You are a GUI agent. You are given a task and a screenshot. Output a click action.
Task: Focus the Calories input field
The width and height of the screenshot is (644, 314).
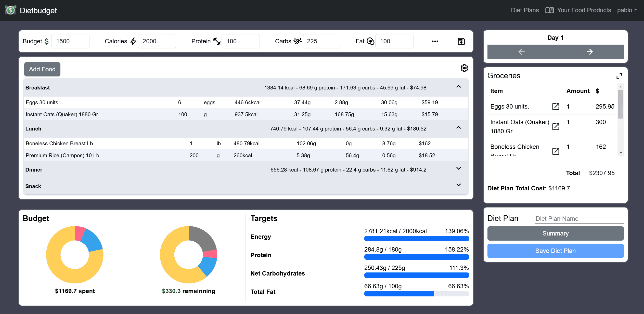157,41
